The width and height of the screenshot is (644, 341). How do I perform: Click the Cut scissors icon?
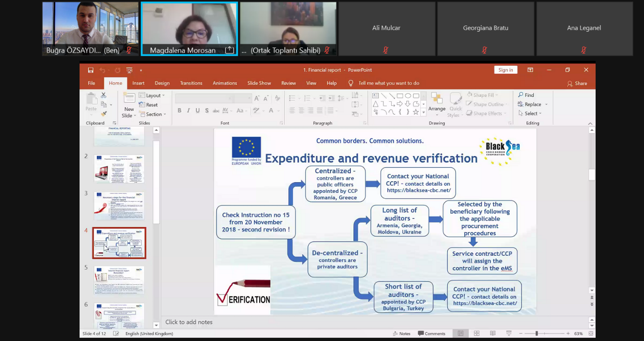point(104,95)
